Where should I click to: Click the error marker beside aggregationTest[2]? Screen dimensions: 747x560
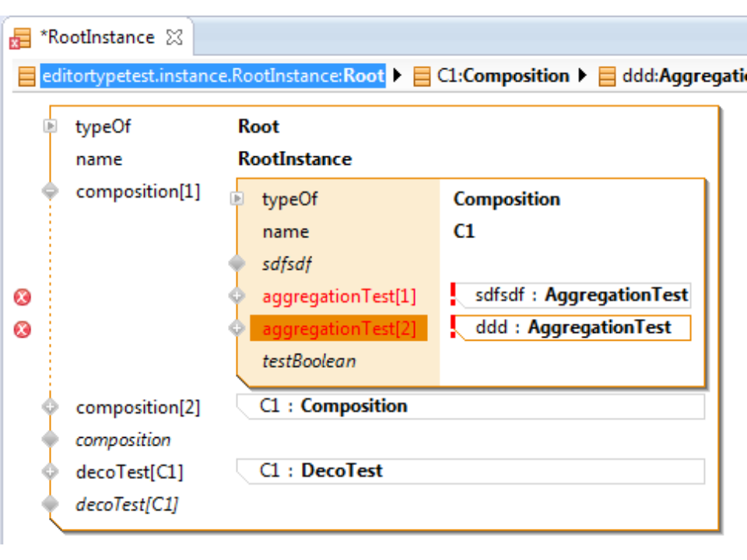point(23,330)
